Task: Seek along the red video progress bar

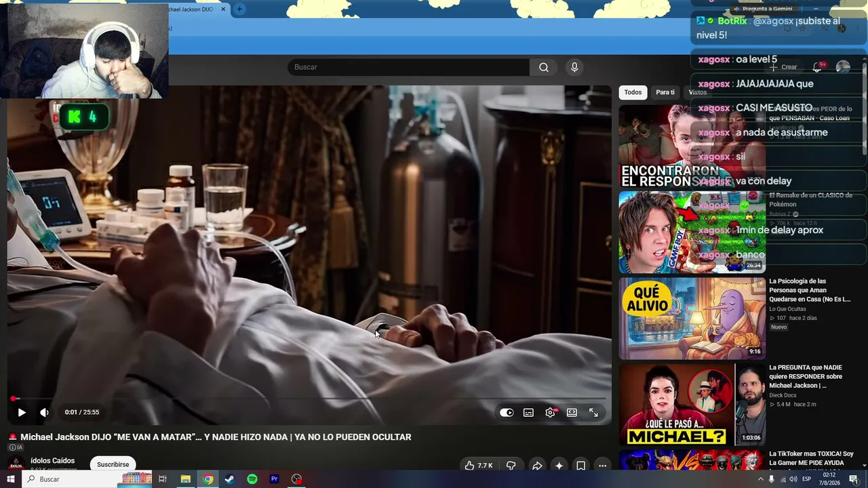Action: click(309, 399)
